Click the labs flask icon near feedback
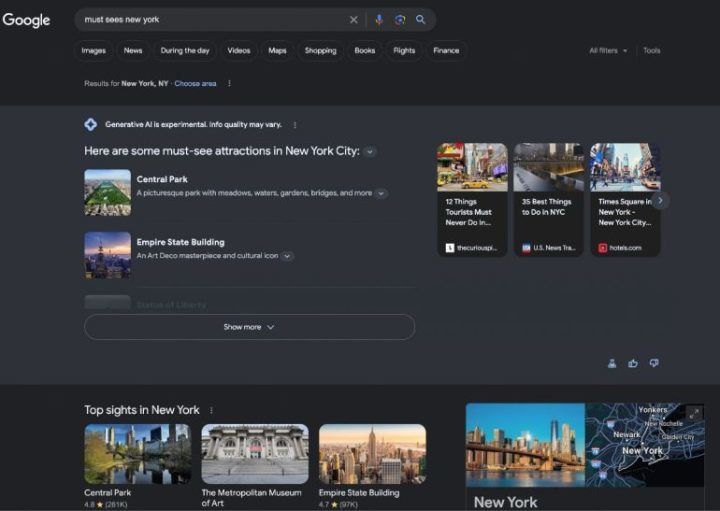720x511 pixels. pyautogui.click(x=612, y=363)
